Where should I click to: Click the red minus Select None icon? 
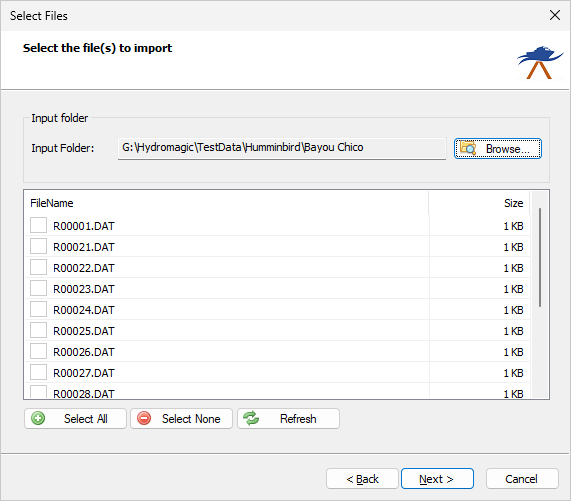(144, 418)
